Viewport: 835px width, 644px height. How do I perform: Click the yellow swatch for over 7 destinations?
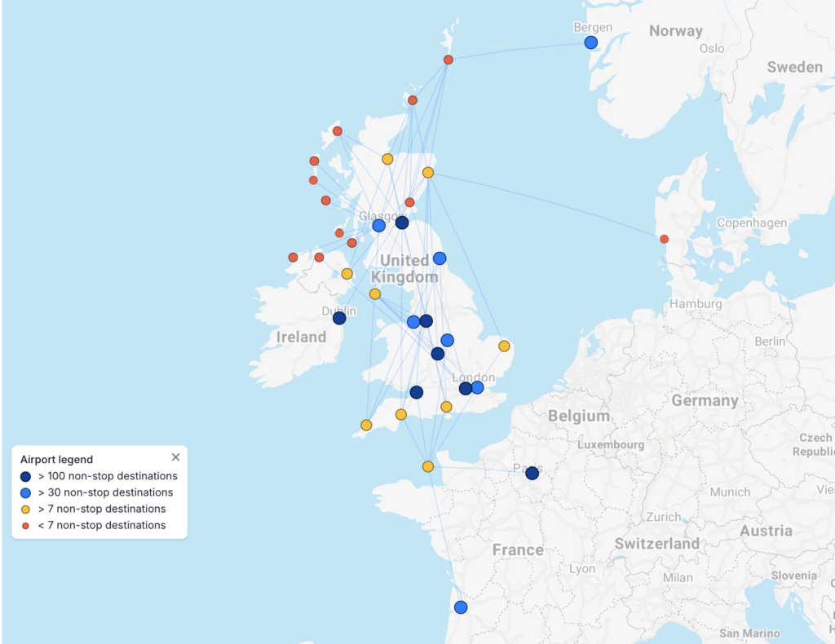pyautogui.click(x=25, y=509)
